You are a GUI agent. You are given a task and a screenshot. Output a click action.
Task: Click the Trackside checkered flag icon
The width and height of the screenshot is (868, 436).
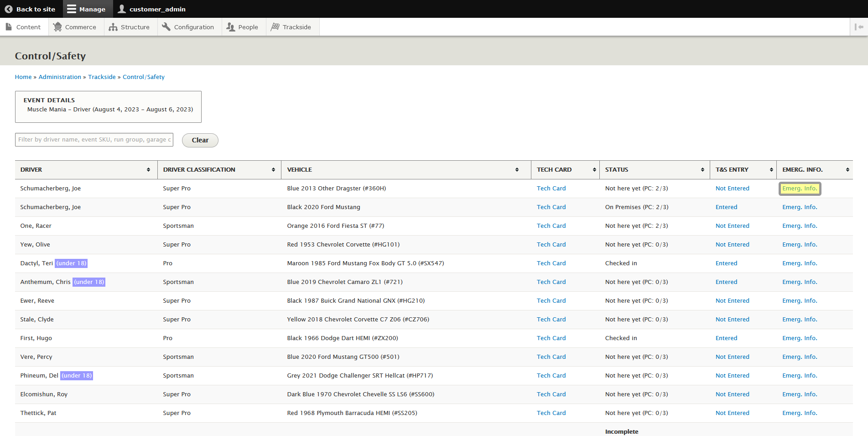(x=275, y=27)
